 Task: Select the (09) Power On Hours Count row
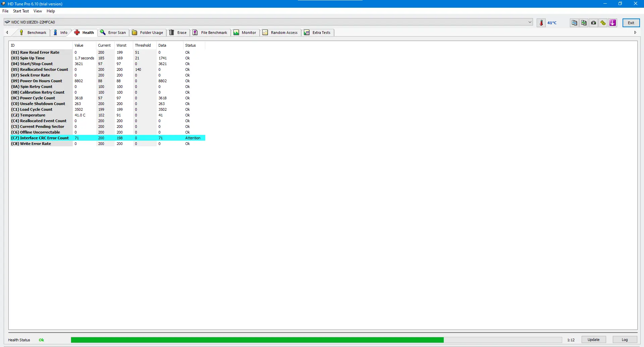point(107,81)
